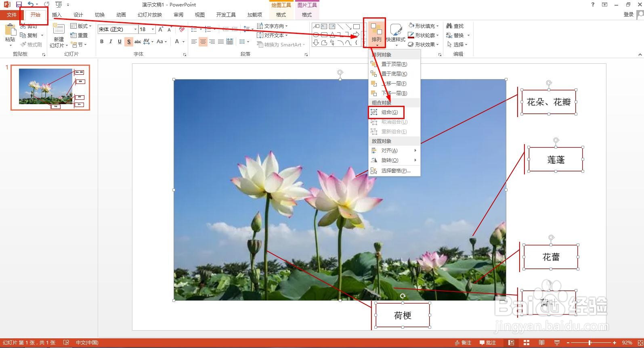Expand Shape Effects (形状效果) dropdown
Image resolution: width=644 pixels, height=348 pixels.
[423, 44]
